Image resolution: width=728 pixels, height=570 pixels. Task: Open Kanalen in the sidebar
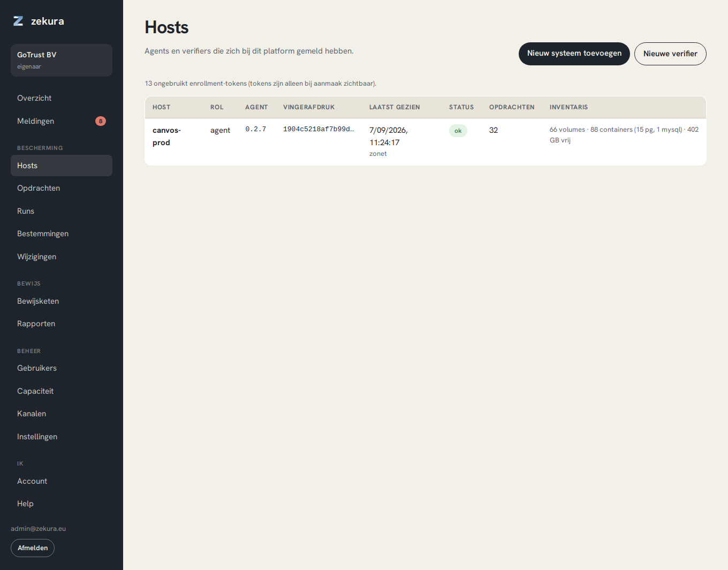pyautogui.click(x=62, y=414)
